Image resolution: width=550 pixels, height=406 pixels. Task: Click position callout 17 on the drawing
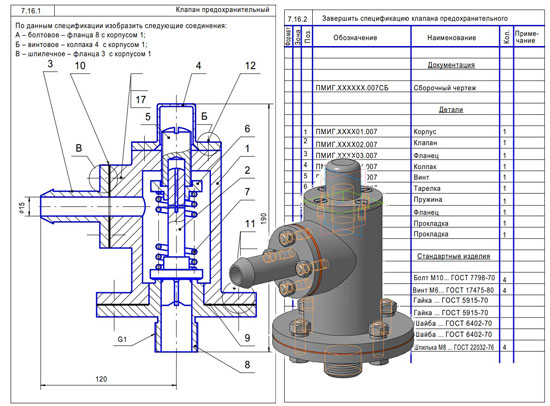141,100
